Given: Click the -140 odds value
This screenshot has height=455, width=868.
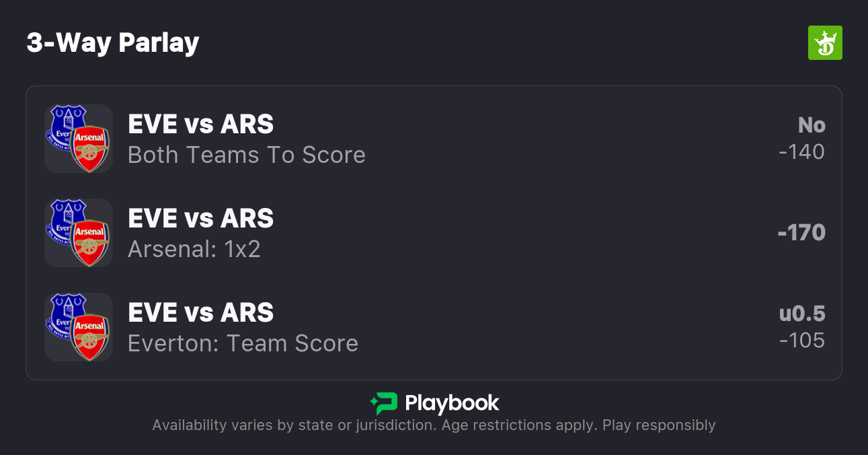Looking at the screenshot, I should pyautogui.click(x=801, y=152).
